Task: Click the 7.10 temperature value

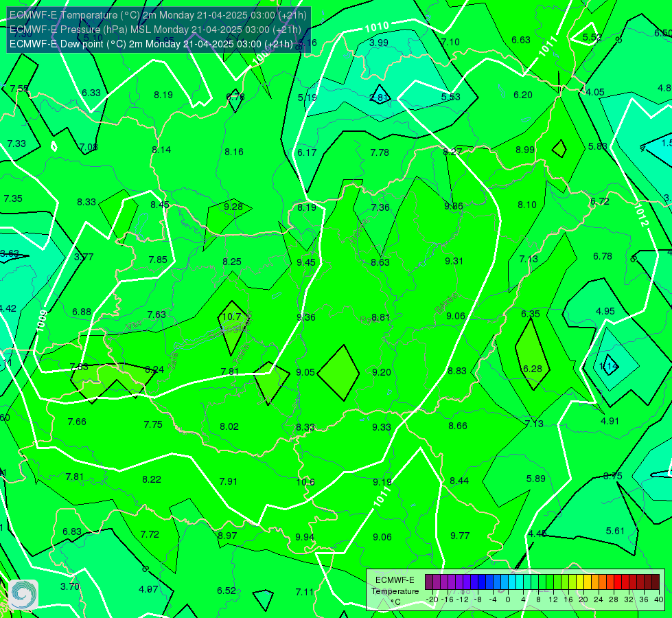Action: (450, 42)
